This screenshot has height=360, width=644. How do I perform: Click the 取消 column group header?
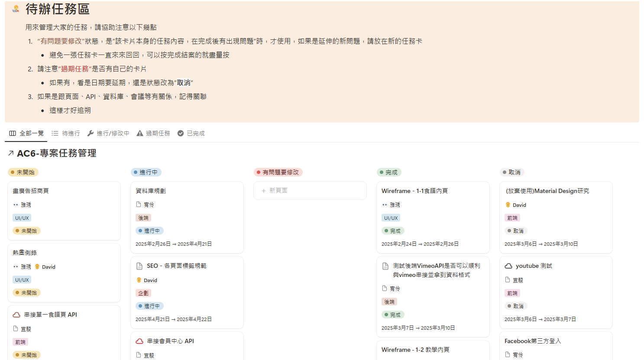512,172
